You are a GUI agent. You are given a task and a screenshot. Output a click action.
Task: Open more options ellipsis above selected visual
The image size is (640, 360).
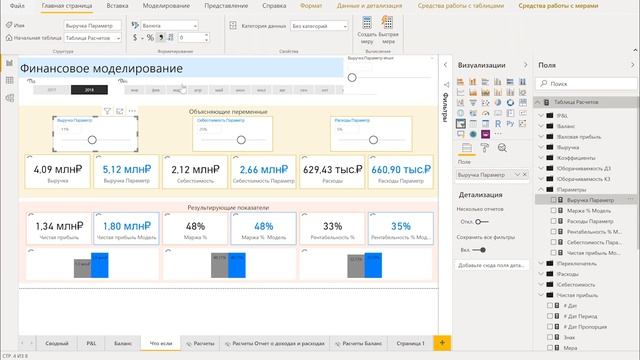click(132, 111)
